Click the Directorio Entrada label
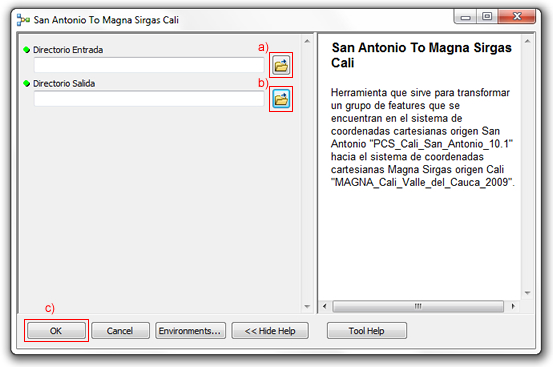The height and width of the screenshot is (367, 553). pyautogui.click(x=68, y=50)
